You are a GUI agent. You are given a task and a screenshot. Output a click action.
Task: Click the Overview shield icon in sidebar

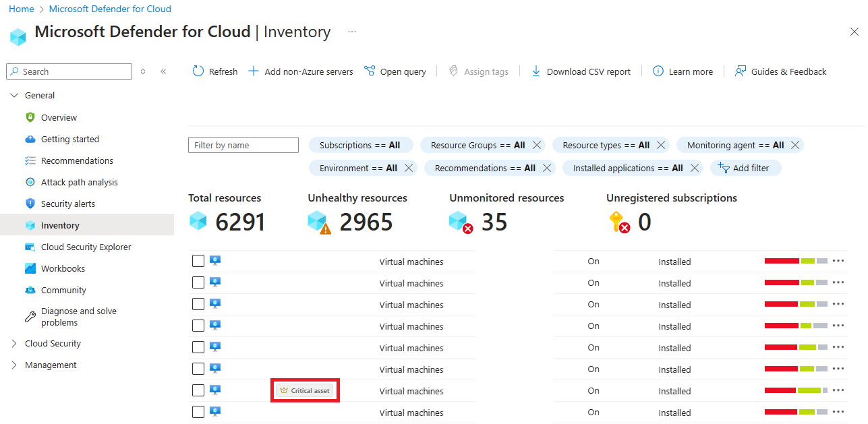(x=30, y=117)
